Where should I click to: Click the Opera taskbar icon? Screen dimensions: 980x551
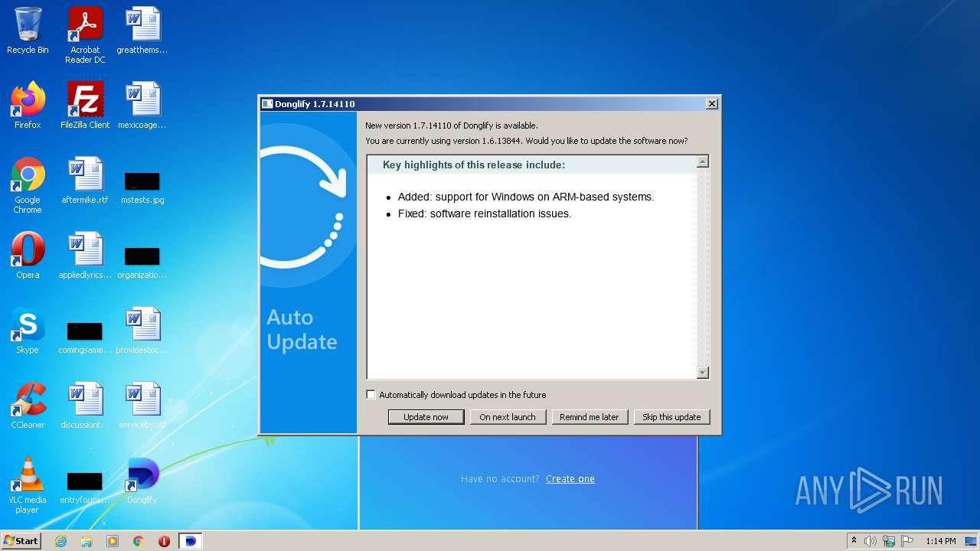tap(164, 541)
